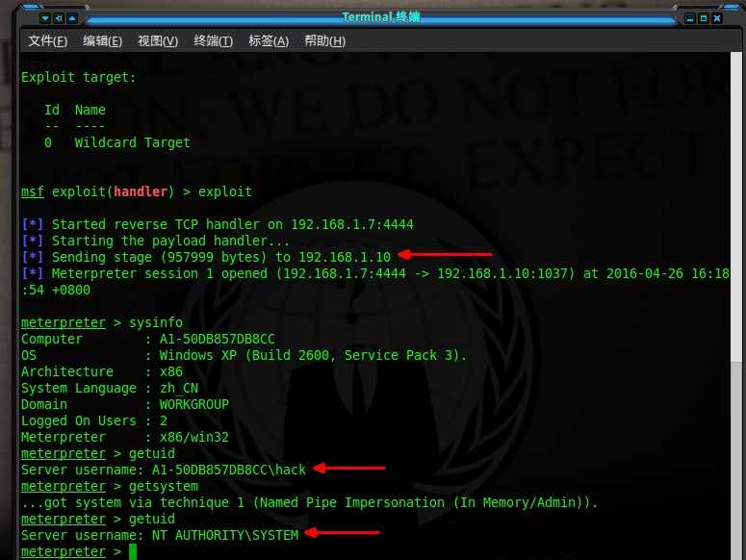This screenshot has height=560, width=746.
Task: Close the Terminal window
Action: [x=717, y=18]
